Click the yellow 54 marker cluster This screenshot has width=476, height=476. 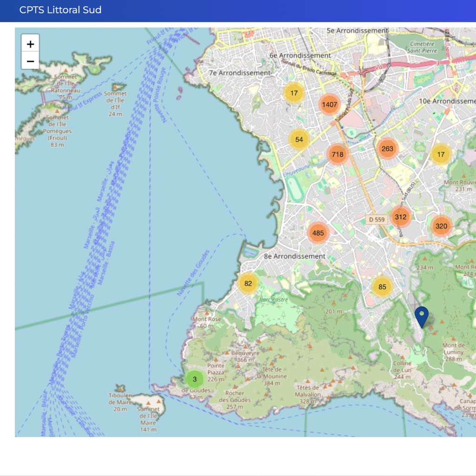tap(299, 139)
